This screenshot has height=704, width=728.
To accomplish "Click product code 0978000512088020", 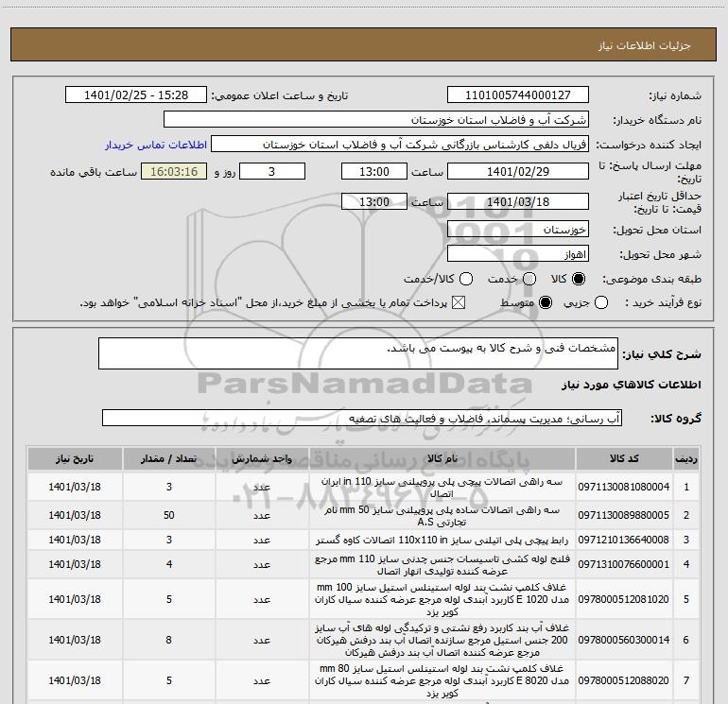I will coord(624,680).
